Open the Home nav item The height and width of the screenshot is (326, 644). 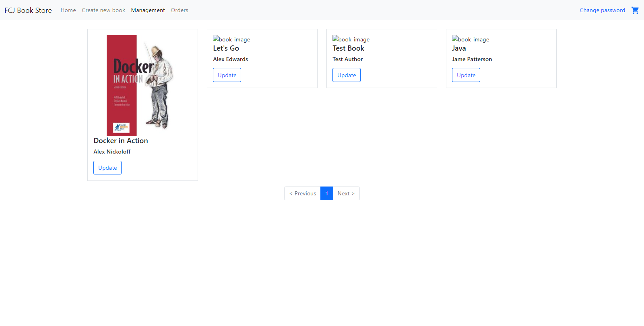68,10
